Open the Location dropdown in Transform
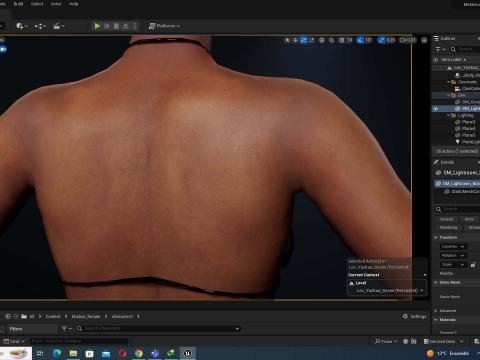 point(454,247)
